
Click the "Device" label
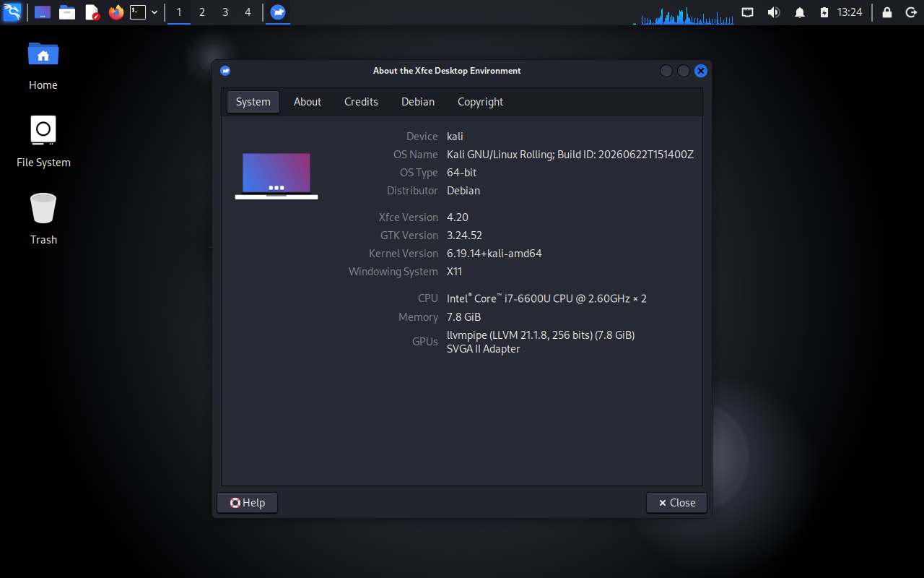point(422,137)
